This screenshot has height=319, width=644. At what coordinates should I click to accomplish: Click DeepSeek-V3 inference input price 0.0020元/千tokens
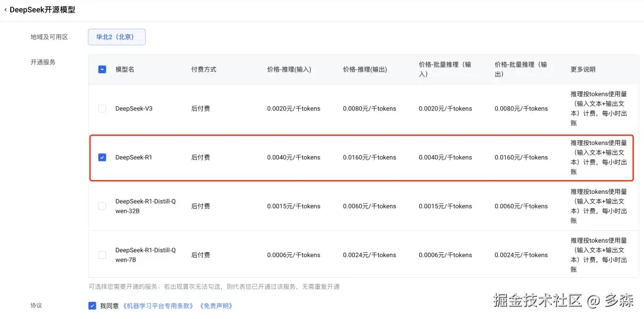293,109
